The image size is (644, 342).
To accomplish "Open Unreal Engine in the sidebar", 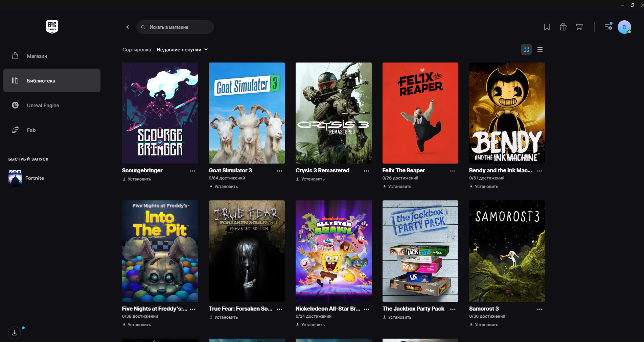I will click(x=52, y=105).
